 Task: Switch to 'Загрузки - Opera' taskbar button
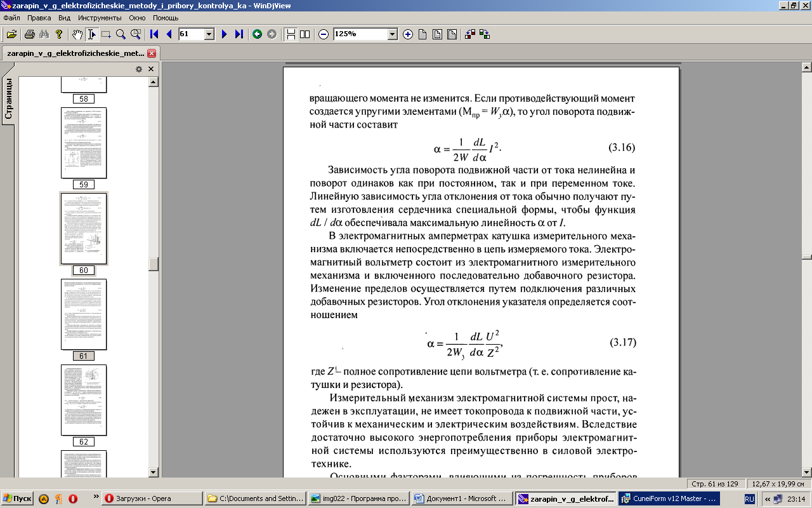[x=152, y=498]
